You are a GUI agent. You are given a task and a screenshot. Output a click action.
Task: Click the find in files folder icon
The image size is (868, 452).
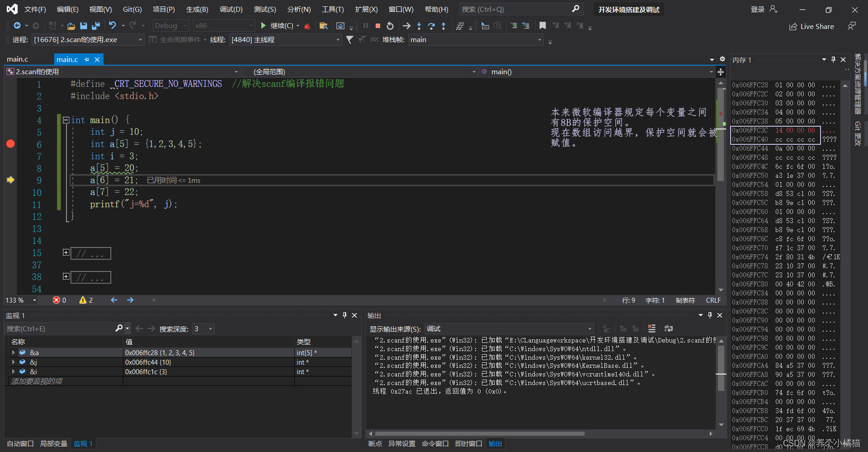tap(323, 26)
